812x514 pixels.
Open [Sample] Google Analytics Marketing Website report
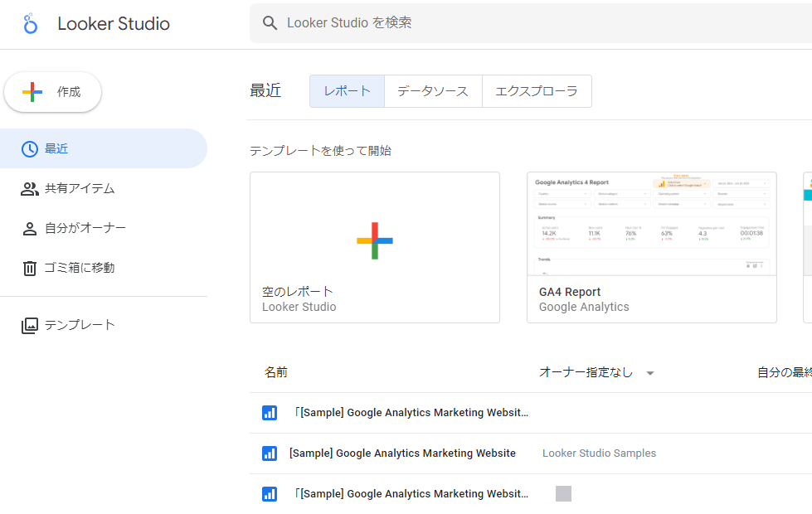402,453
